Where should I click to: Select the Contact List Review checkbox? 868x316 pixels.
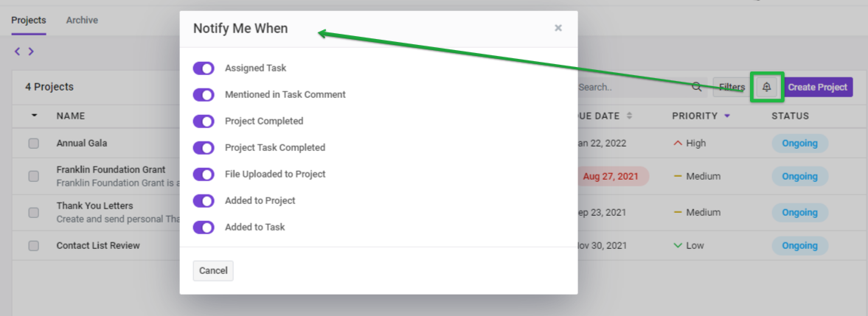tap(34, 246)
